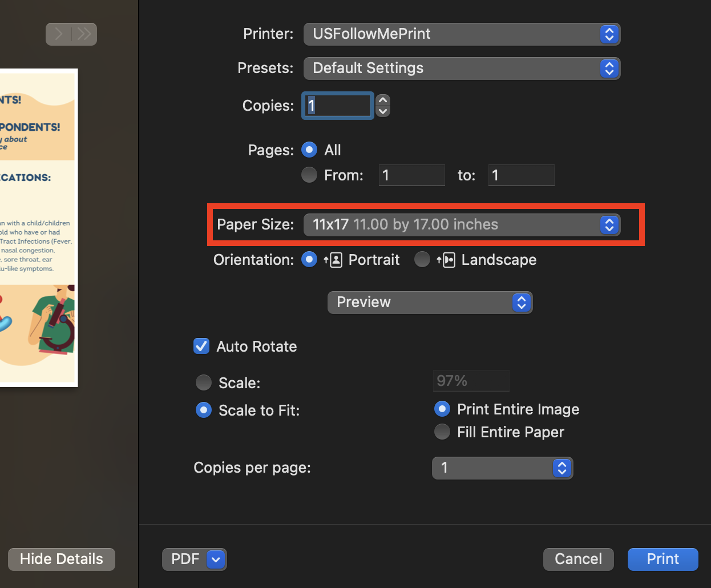Click the Copies increment stepper arrow

coord(382,100)
